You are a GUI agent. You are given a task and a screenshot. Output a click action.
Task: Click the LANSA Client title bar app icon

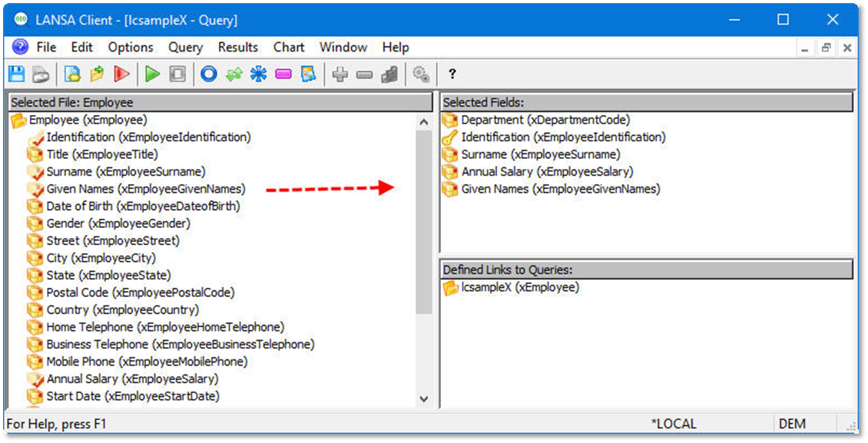tap(21, 20)
